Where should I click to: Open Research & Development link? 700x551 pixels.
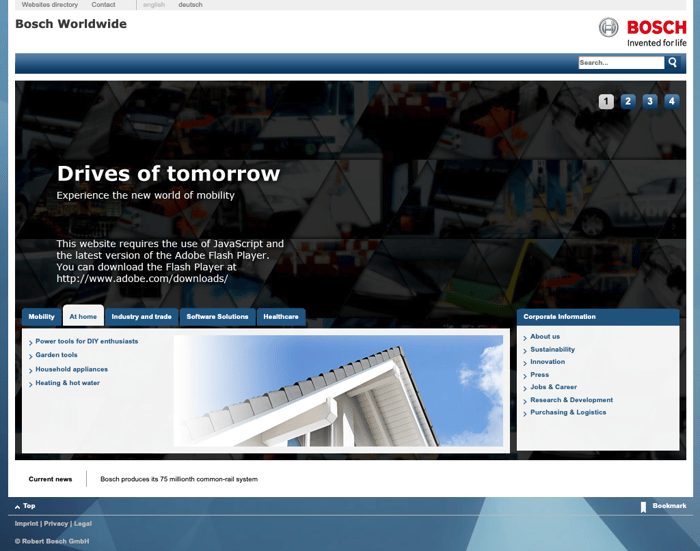pos(571,400)
